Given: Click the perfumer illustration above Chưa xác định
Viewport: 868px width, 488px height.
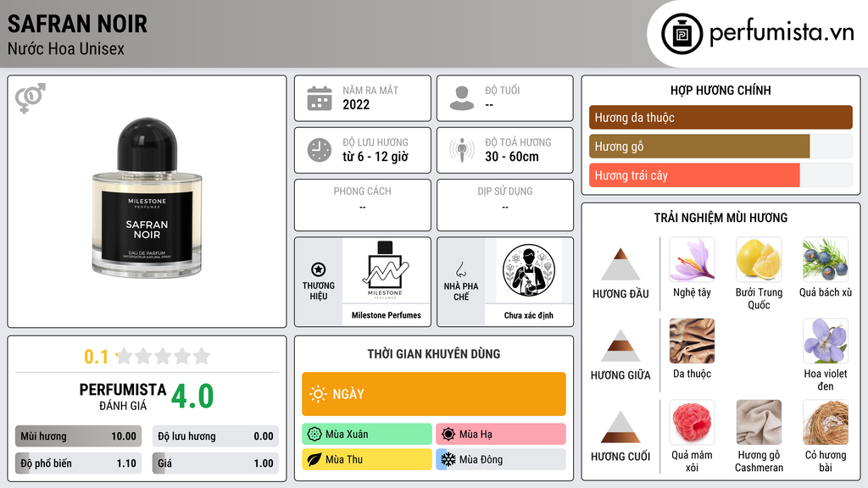Looking at the screenshot, I should click(529, 270).
